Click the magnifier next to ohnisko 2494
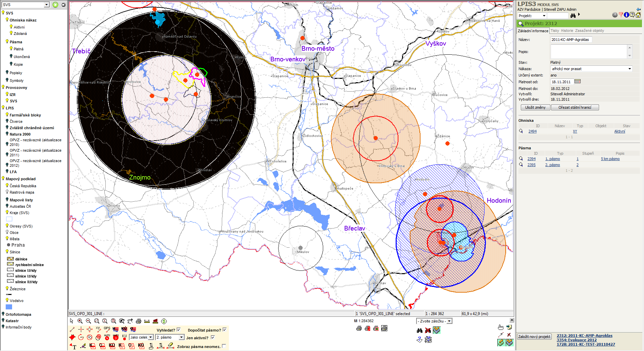The height and width of the screenshot is (351, 644). tap(521, 131)
